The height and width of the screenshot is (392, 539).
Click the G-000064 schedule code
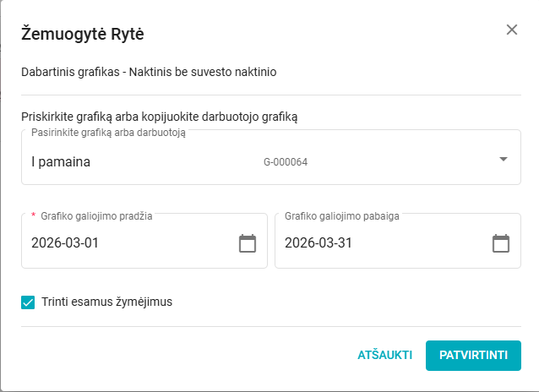coord(285,161)
